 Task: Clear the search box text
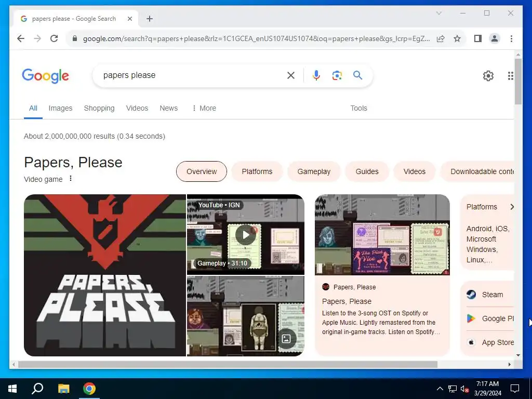(x=291, y=75)
